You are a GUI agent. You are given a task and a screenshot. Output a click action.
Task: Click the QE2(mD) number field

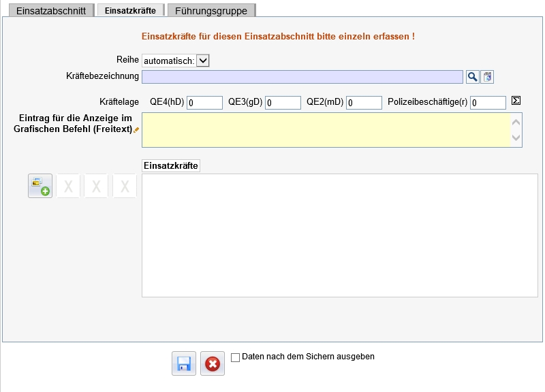pos(364,103)
